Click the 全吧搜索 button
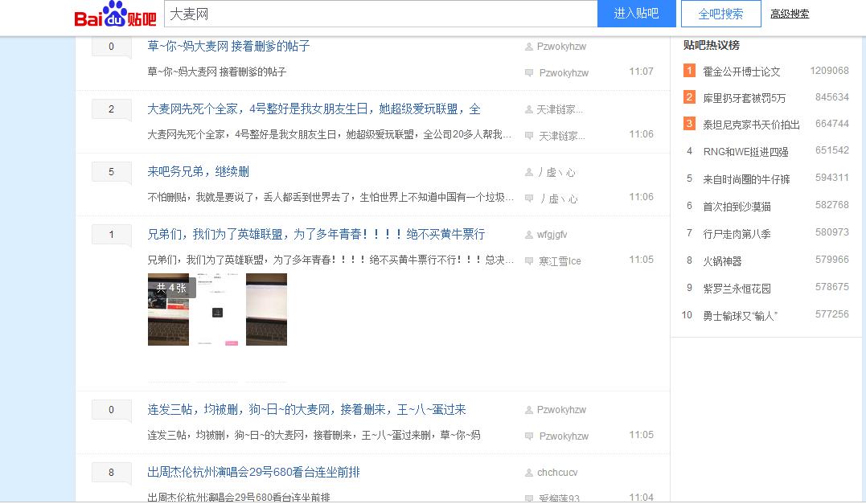The image size is (866, 504). [x=720, y=14]
